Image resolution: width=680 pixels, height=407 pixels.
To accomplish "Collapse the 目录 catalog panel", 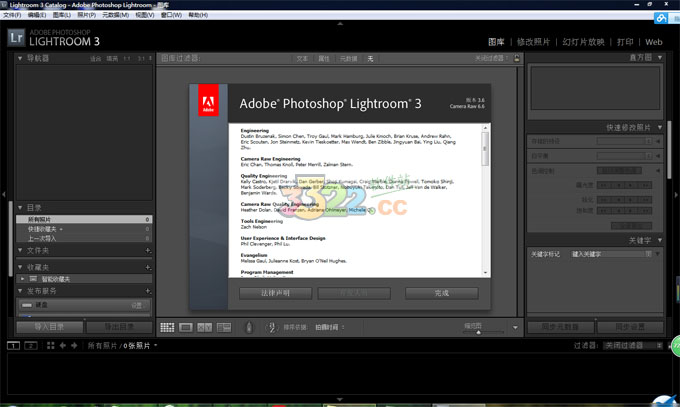I will (x=20, y=207).
